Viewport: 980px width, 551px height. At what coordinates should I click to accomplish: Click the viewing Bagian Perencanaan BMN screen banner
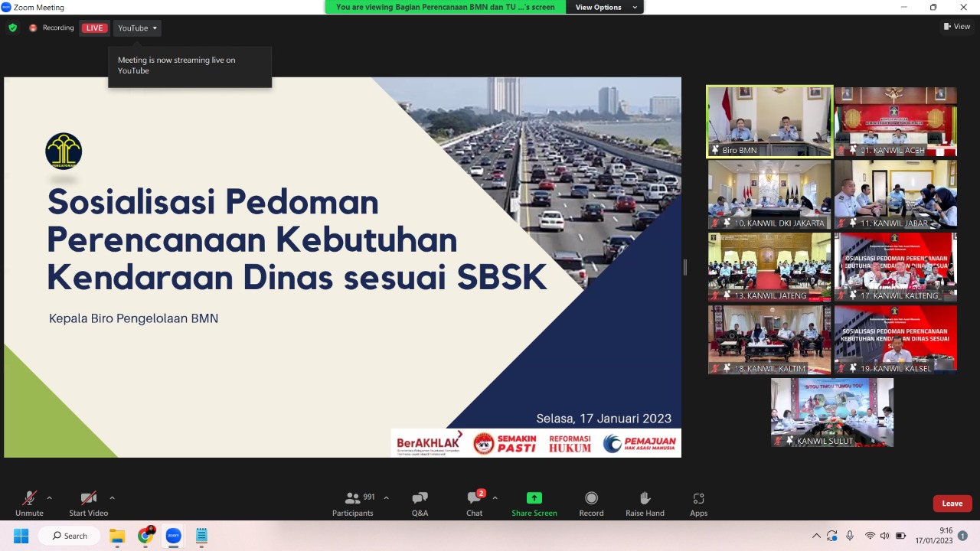pos(446,7)
